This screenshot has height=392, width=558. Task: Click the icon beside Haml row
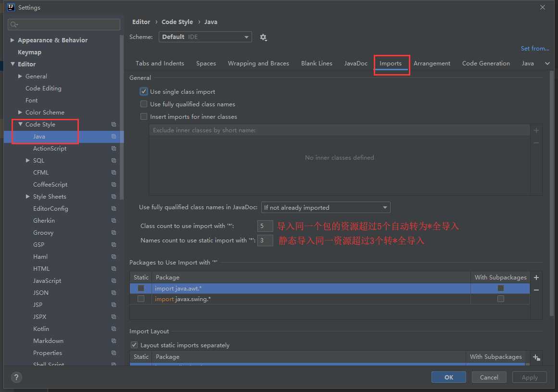tap(114, 257)
